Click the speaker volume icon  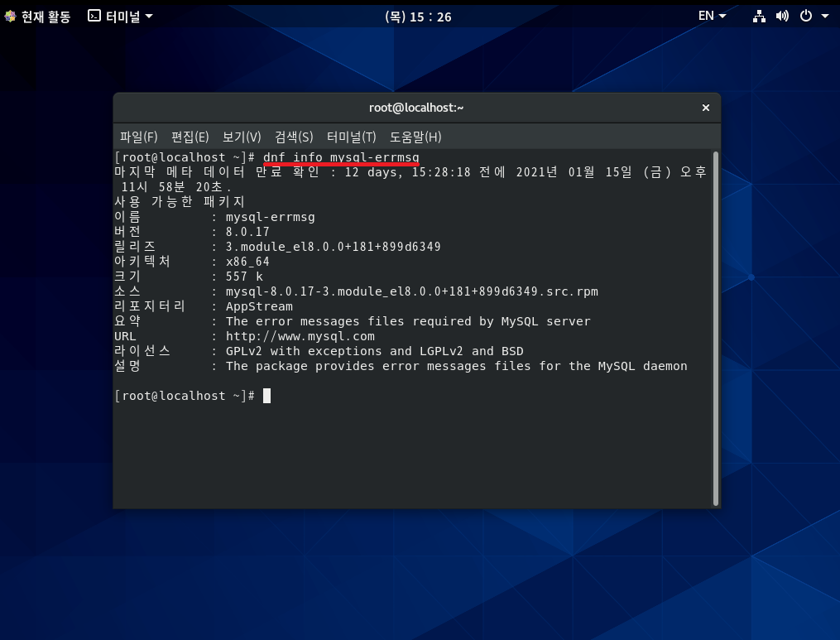[782, 16]
